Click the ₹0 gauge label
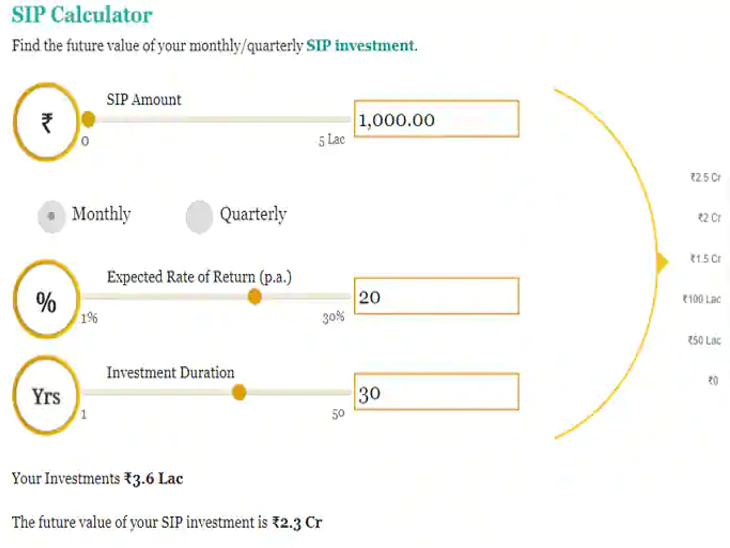The height and width of the screenshot is (548, 730). click(713, 380)
